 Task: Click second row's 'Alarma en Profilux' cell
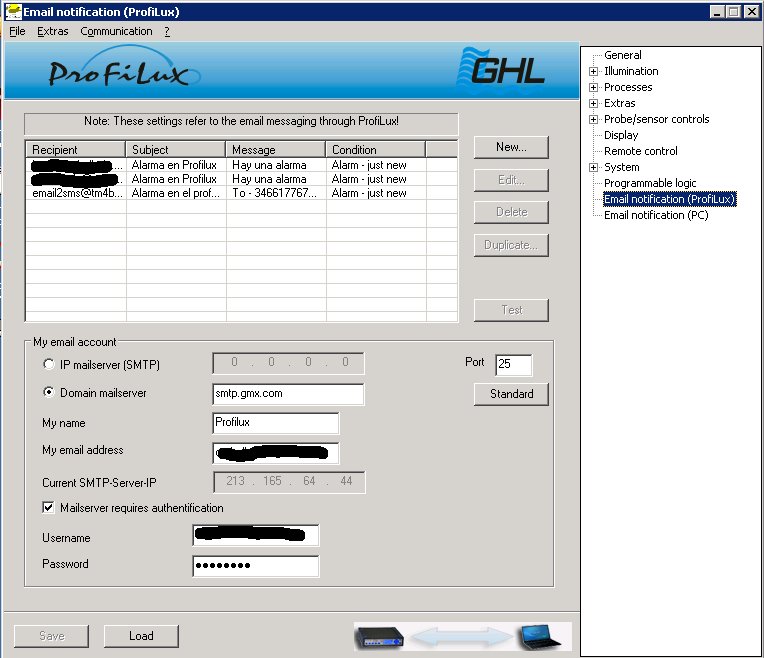(176, 179)
